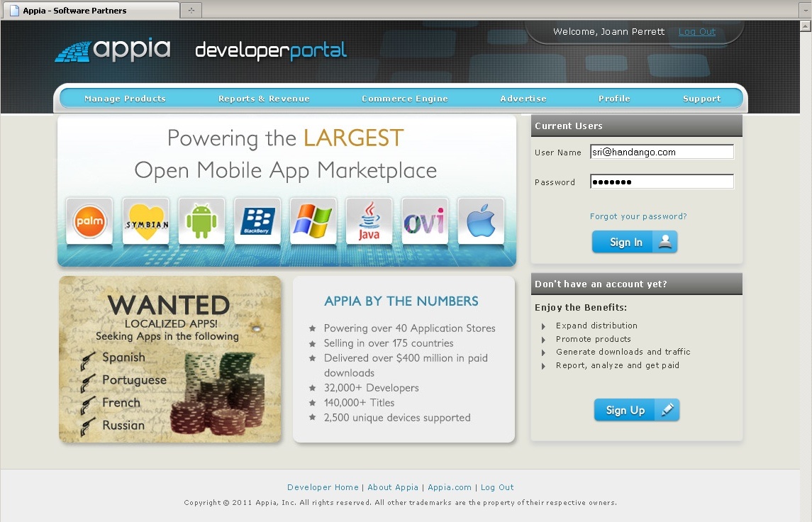Visit the Appia.com footer link
The width and height of the screenshot is (812, 522).
point(450,487)
